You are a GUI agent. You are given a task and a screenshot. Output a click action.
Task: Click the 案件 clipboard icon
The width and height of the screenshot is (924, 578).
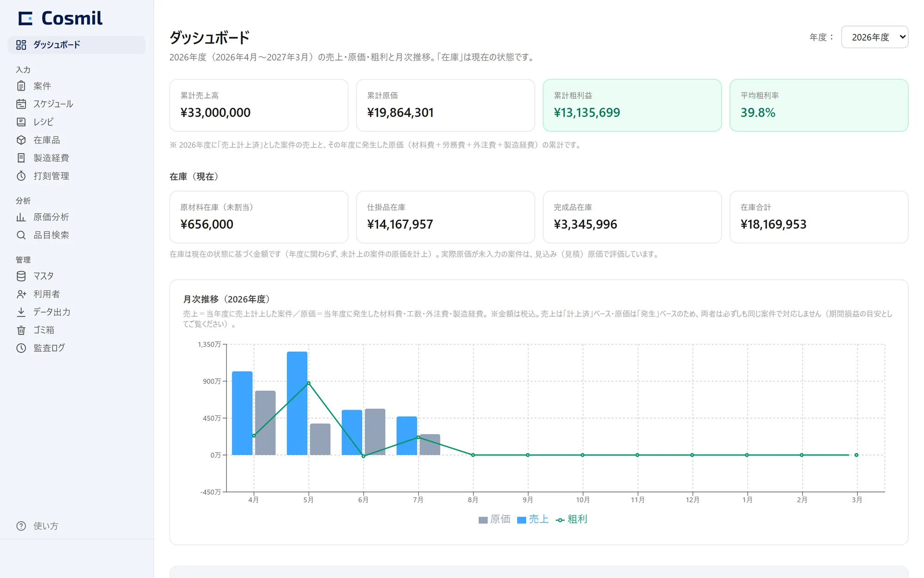coord(21,86)
